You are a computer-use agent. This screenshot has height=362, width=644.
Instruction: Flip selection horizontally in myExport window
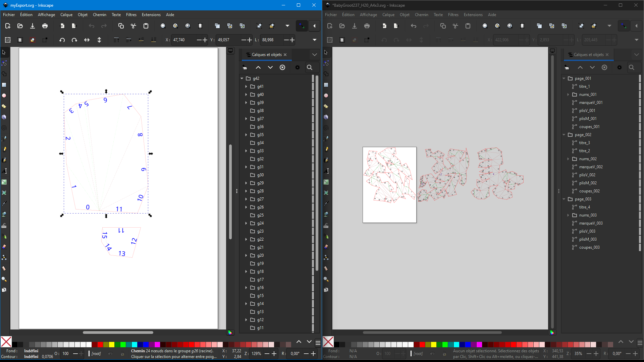tap(87, 40)
